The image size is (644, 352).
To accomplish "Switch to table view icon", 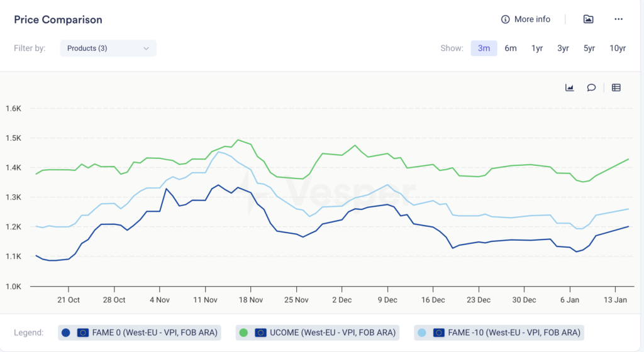I will point(616,87).
